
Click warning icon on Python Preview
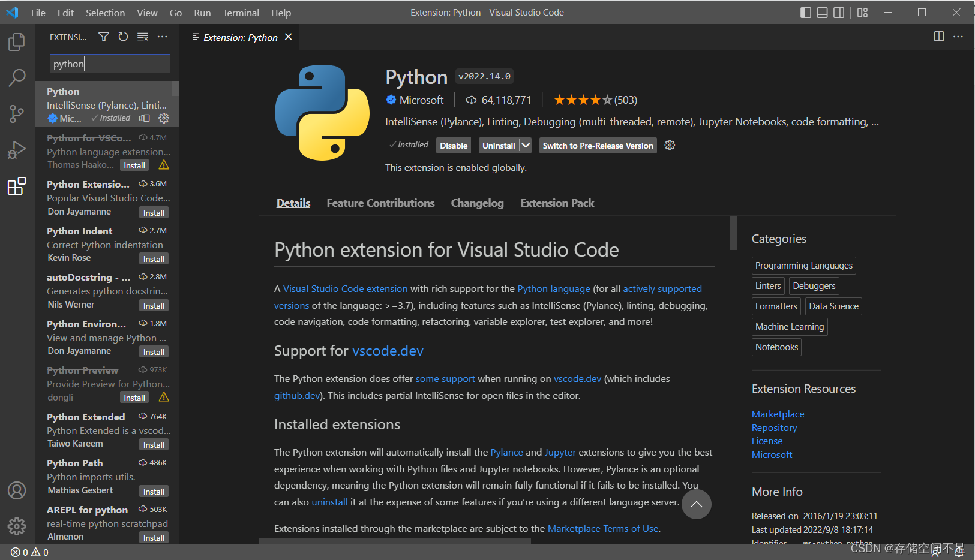[x=164, y=397]
